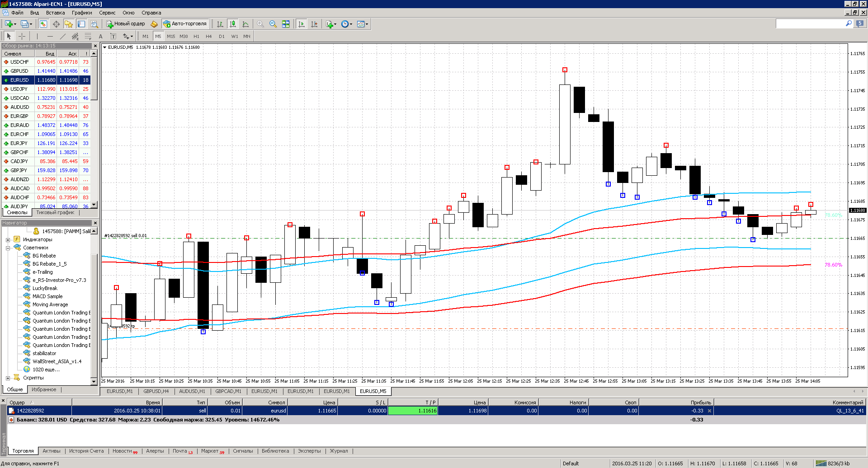
Task: Toggle the Market Watch window icon
Action: 43,24
